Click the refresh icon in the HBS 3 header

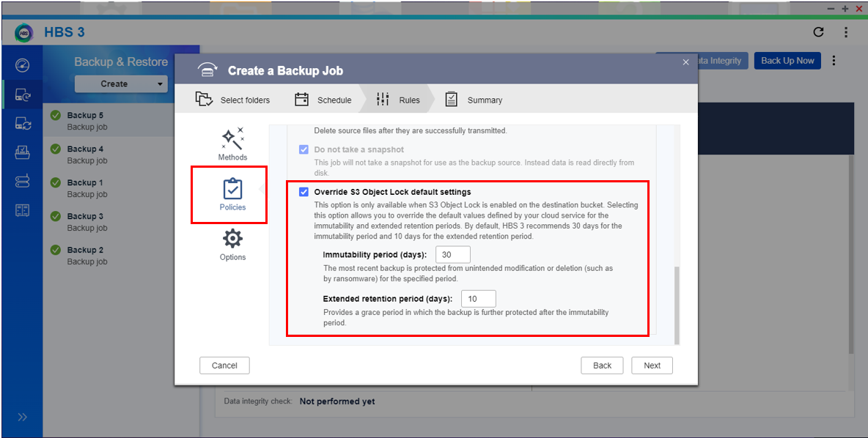pyautogui.click(x=818, y=32)
